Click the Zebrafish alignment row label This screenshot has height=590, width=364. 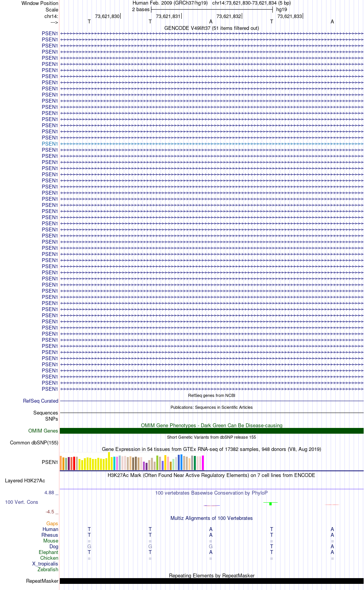[48, 569]
